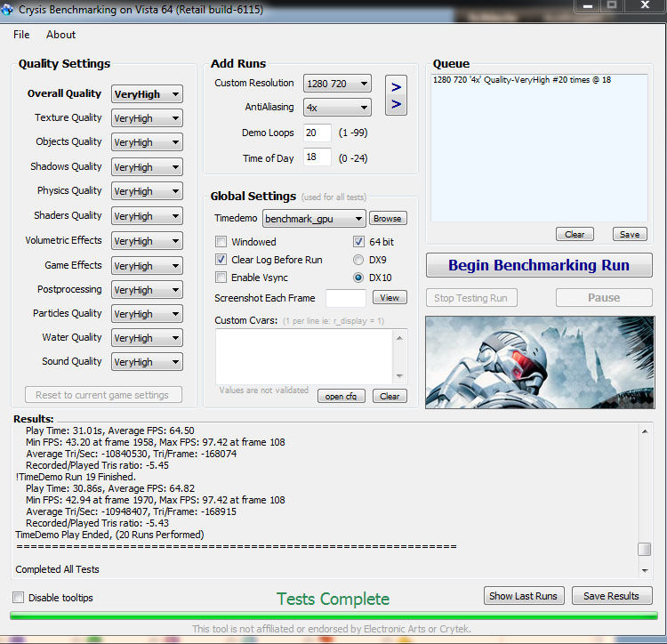Screen dimensions: 667x644
Task: Click View button for screenshots
Action: click(x=390, y=297)
